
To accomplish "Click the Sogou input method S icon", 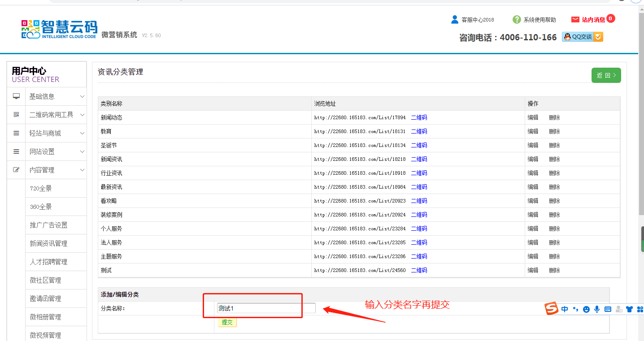I will [551, 309].
